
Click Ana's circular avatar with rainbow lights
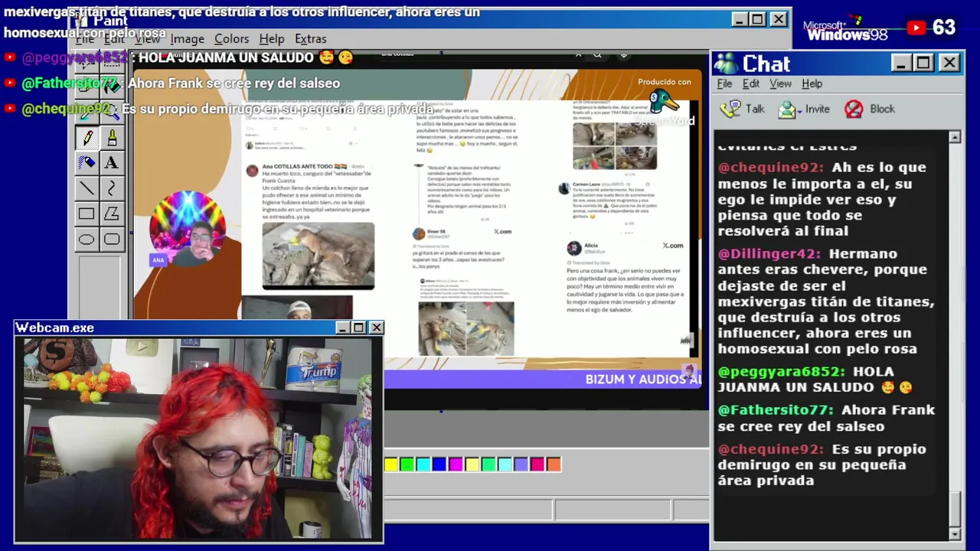click(x=188, y=228)
